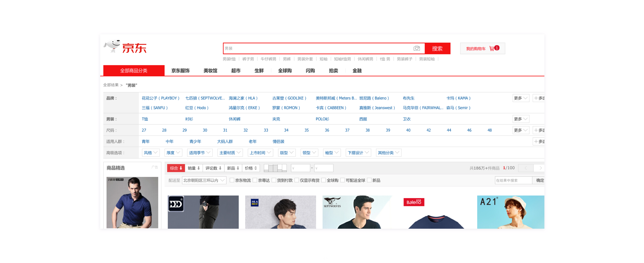Go to the previous results page arrow
This screenshot has height=263, width=644.
(x=526, y=168)
